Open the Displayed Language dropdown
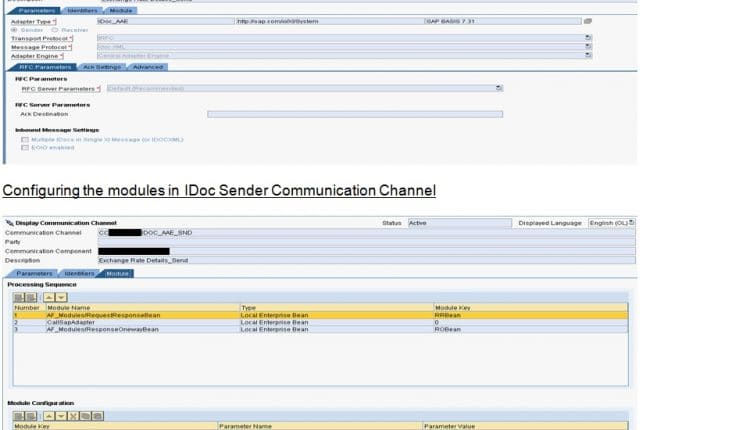Screen dimensions: 750x430 [631, 223]
